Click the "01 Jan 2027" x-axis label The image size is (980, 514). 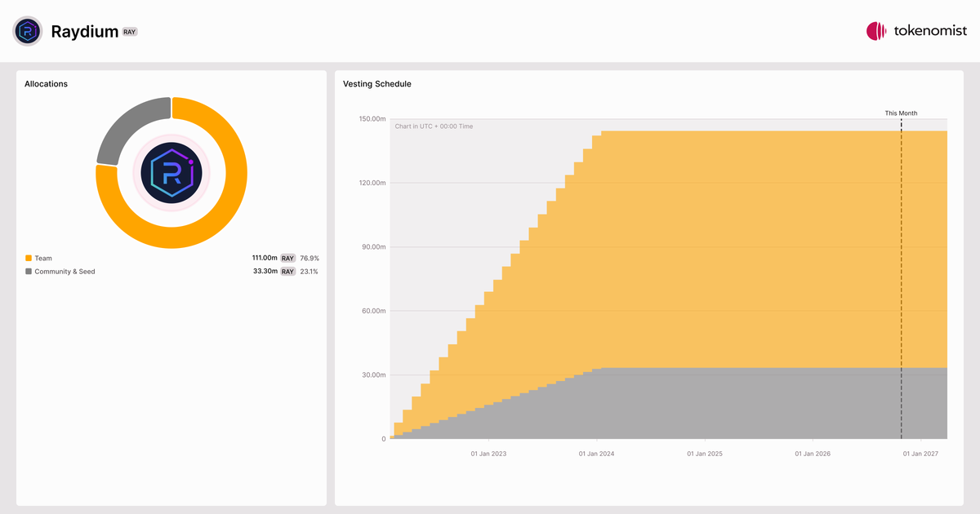[921, 454]
